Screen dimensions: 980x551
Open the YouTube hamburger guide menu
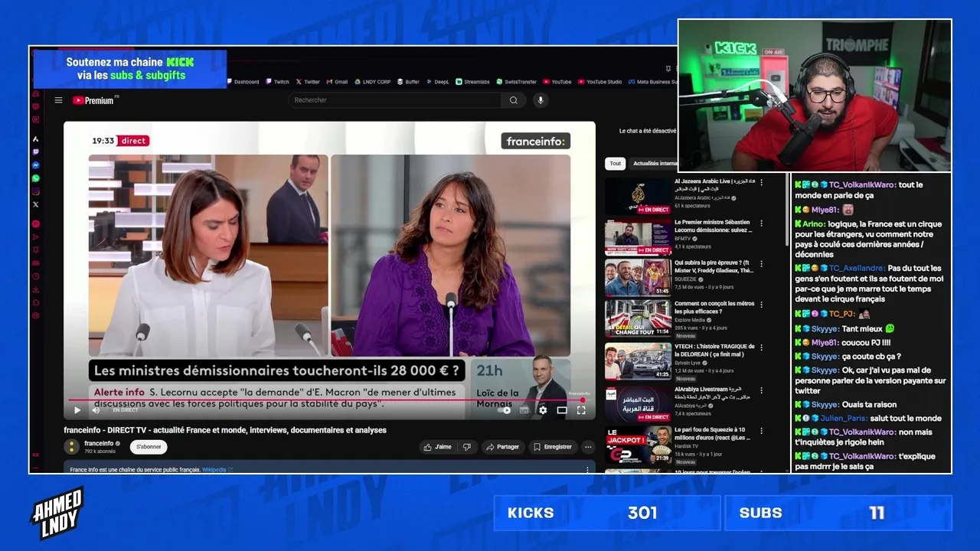pos(58,100)
